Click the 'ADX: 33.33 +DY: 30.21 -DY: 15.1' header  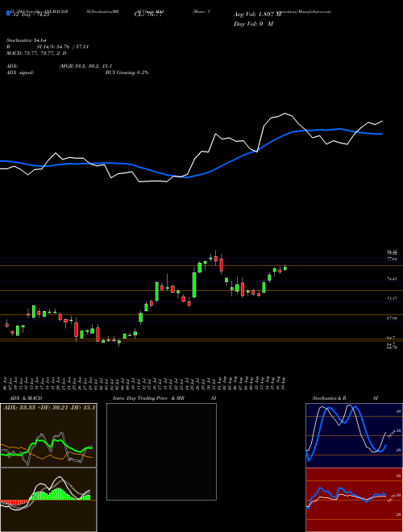(49, 407)
